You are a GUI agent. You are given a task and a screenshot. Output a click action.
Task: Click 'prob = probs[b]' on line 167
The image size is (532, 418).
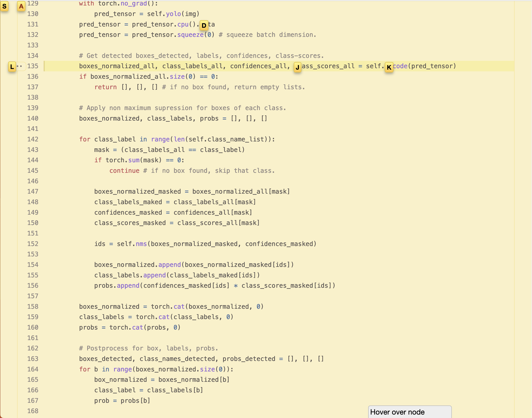122,401
